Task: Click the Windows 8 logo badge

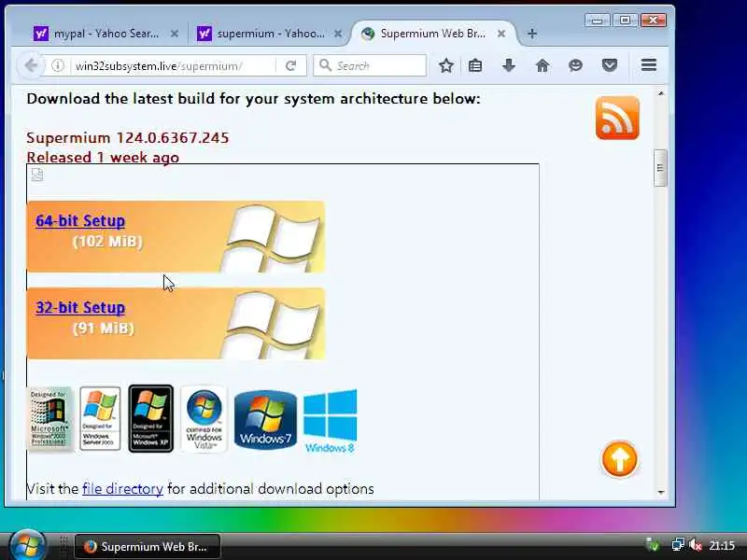Action: click(x=330, y=421)
